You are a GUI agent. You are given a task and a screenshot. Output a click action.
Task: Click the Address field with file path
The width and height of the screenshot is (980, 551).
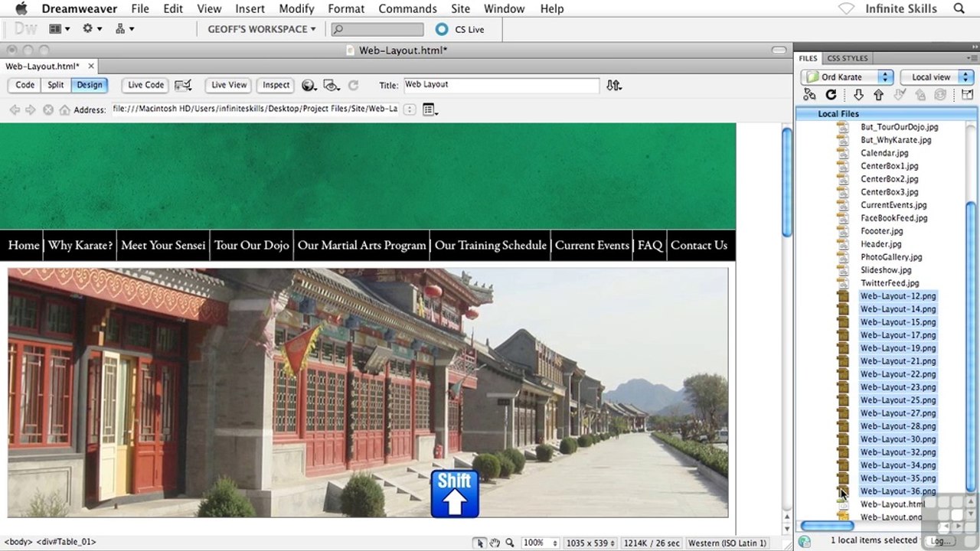click(x=256, y=109)
